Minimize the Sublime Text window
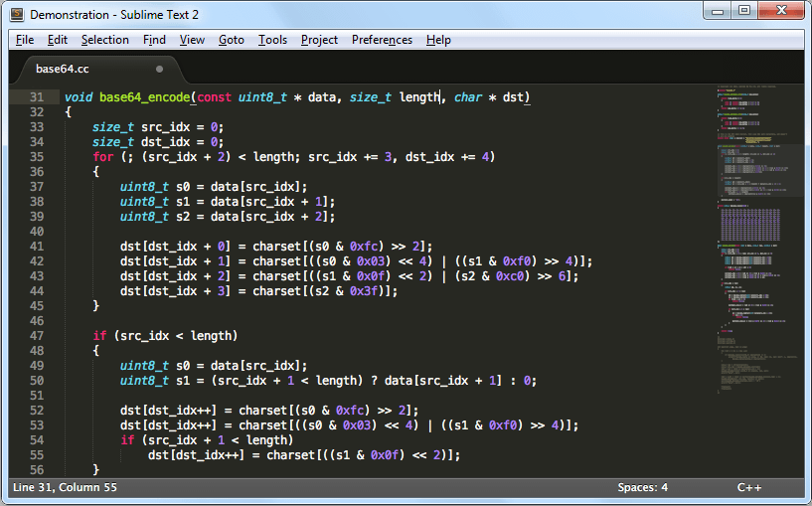Screen dimensions: 812x506 718,11
